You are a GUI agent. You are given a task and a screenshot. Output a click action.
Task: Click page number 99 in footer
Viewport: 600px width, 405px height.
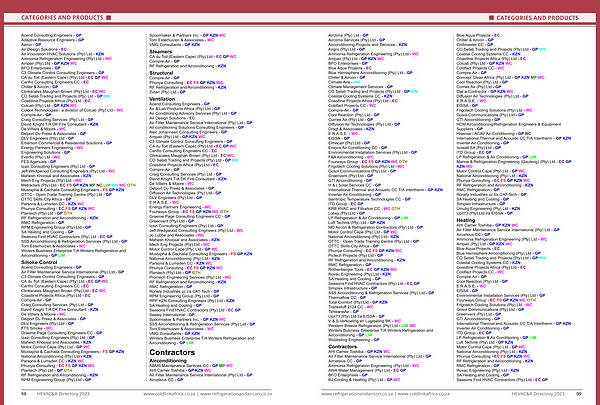point(579,394)
